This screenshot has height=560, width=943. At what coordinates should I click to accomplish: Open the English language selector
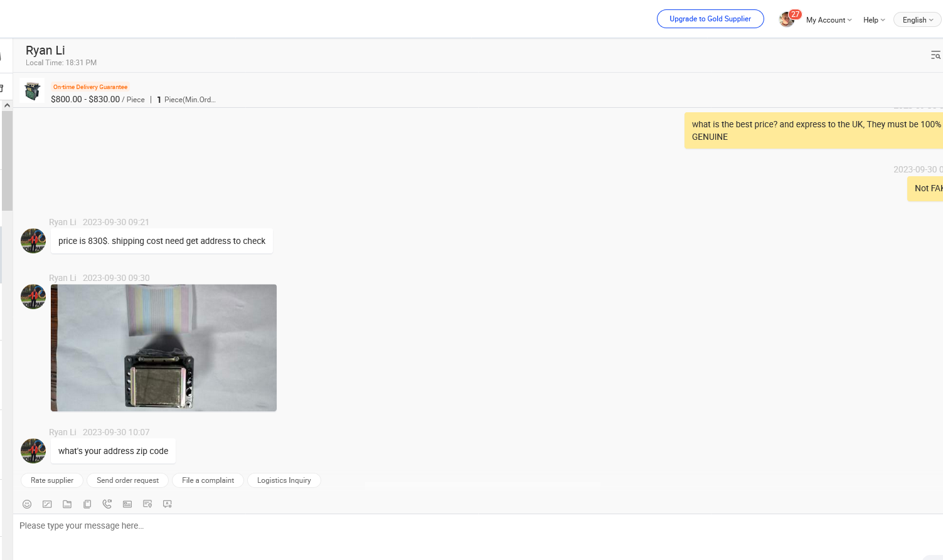point(917,20)
